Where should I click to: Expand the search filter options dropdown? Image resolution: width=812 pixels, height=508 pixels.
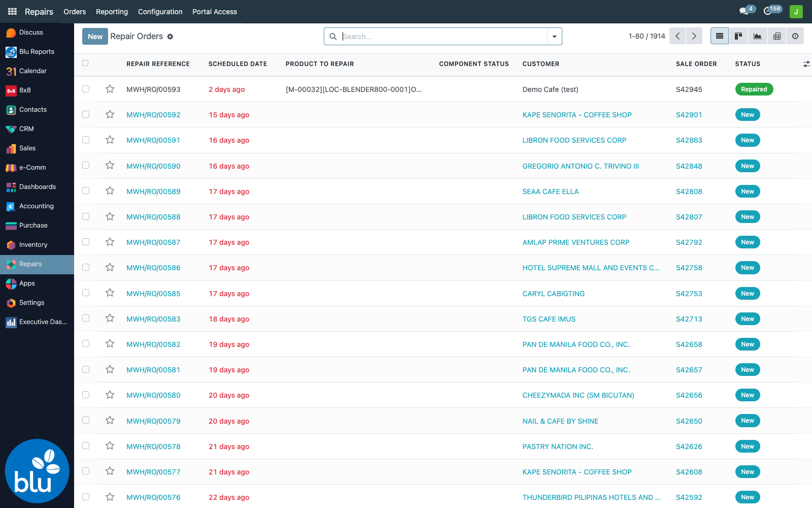554,37
